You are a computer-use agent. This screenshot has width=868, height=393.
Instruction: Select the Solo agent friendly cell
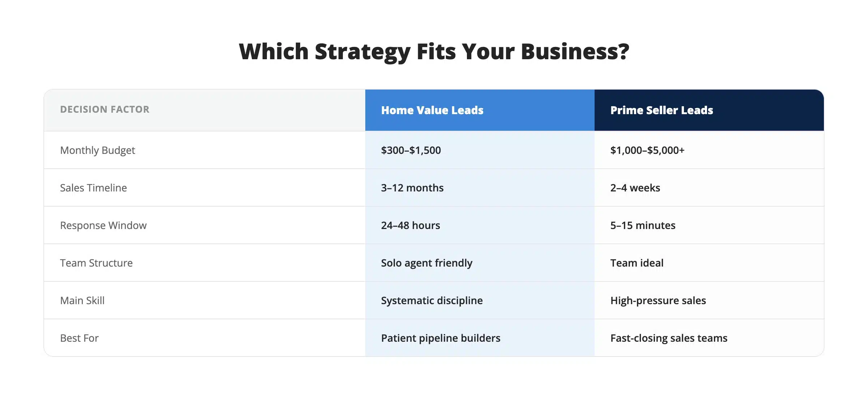coord(480,263)
